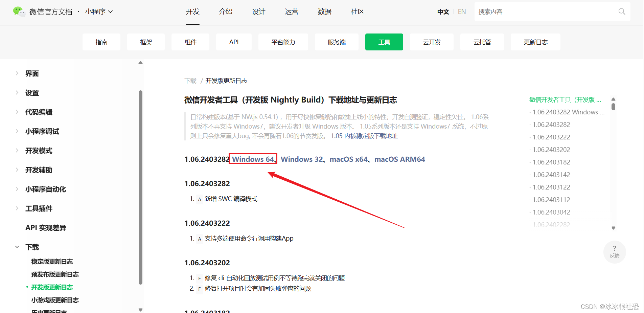Open the 运营 top navigation tab
Image resolution: width=644 pixels, height=313 pixels.
point(292,12)
